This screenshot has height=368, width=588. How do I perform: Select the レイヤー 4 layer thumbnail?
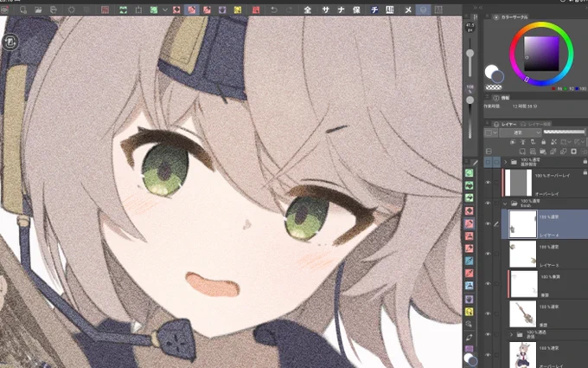click(x=523, y=223)
